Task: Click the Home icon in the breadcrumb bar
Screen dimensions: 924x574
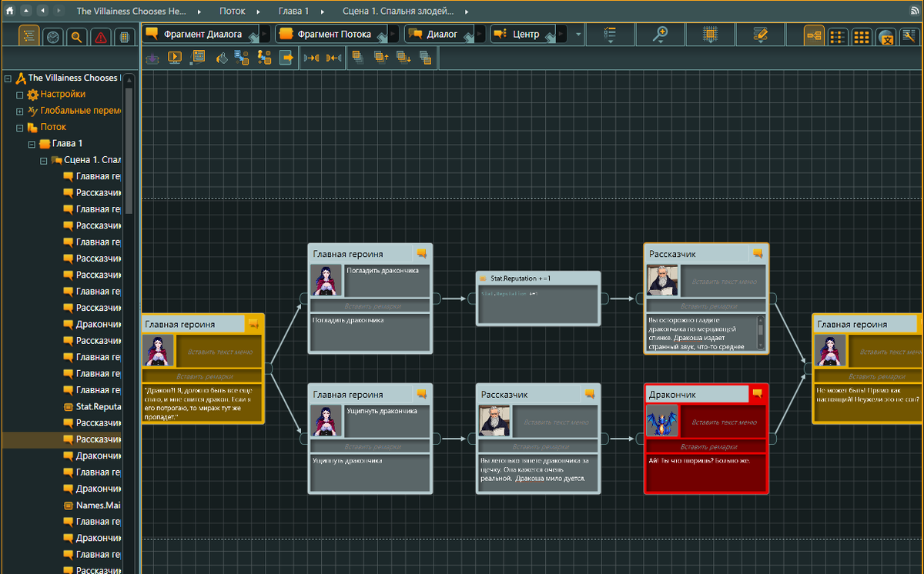Action: 10,12
